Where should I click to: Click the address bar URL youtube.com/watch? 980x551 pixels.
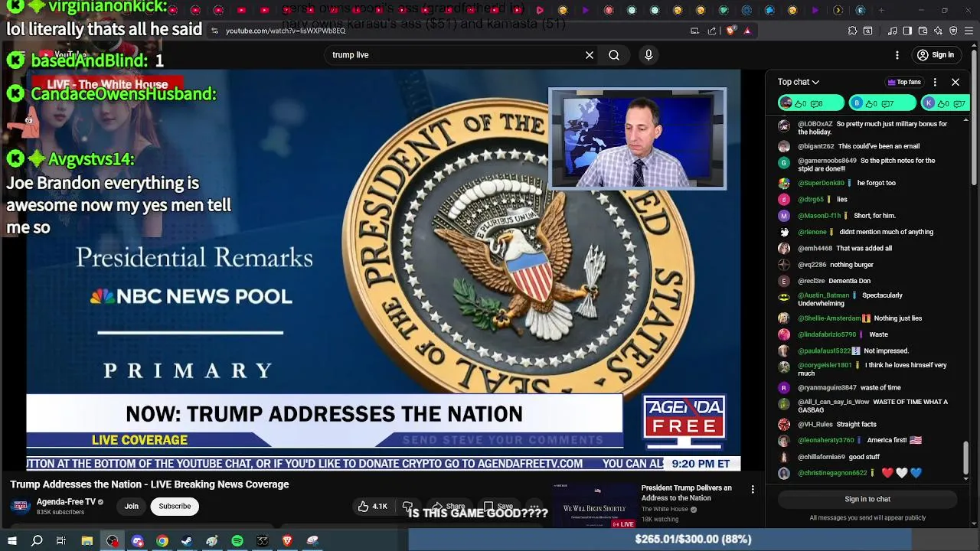click(x=286, y=31)
